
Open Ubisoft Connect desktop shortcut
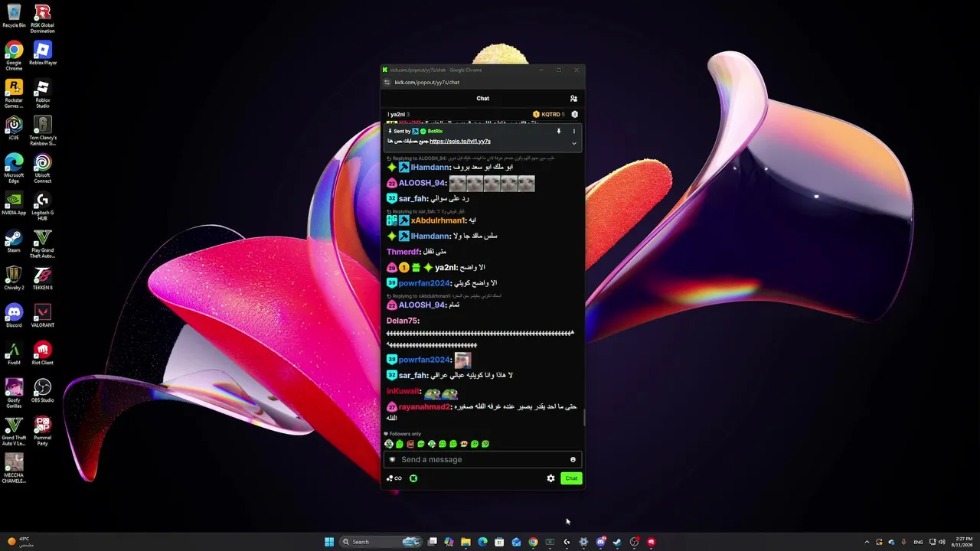pos(43,168)
